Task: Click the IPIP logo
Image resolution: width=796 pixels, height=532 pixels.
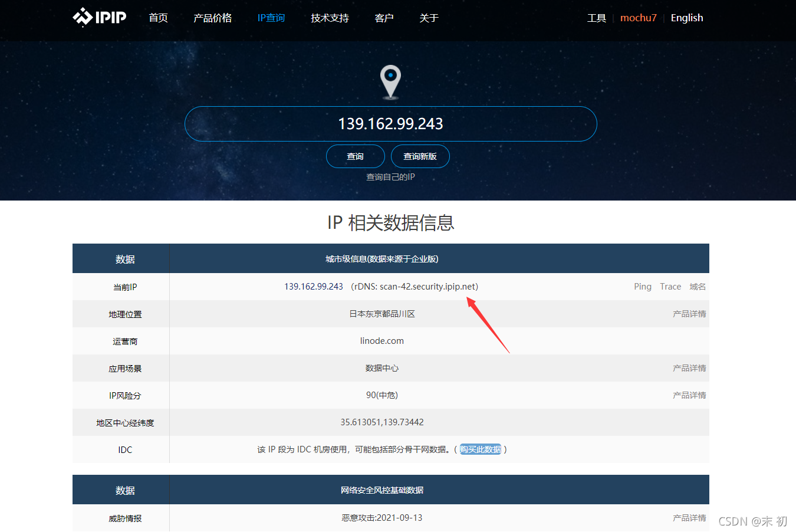Action: 100,17
